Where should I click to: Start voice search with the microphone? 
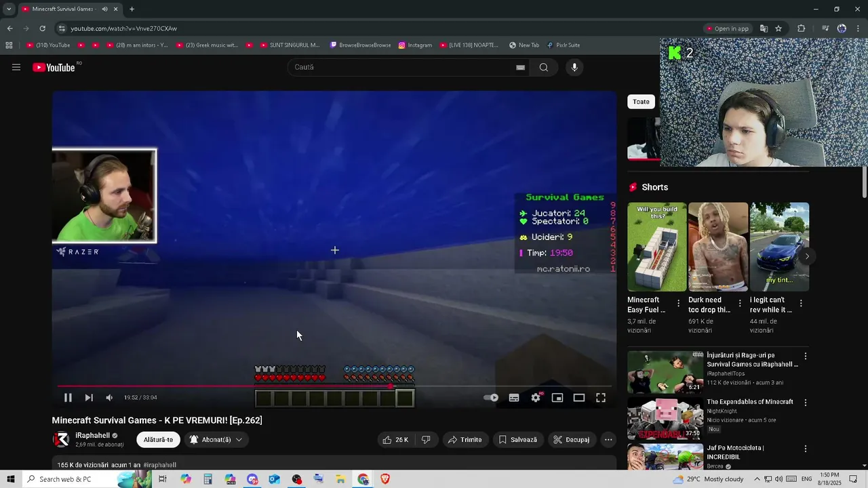click(574, 67)
